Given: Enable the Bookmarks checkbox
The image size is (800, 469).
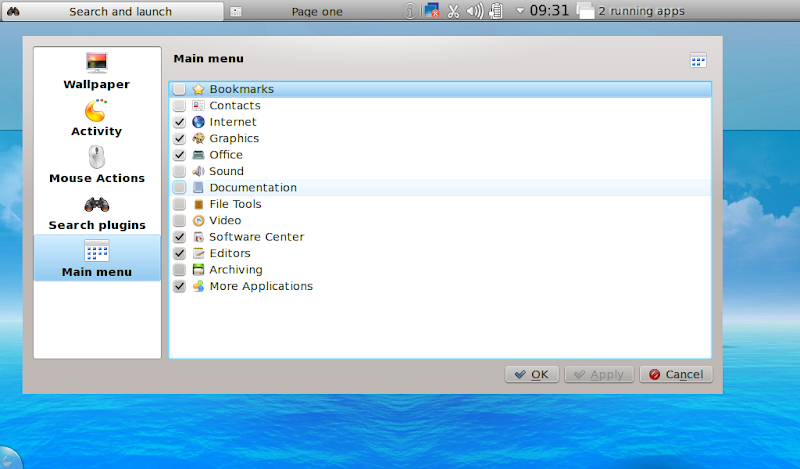Looking at the screenshot, I should point(179,90).
